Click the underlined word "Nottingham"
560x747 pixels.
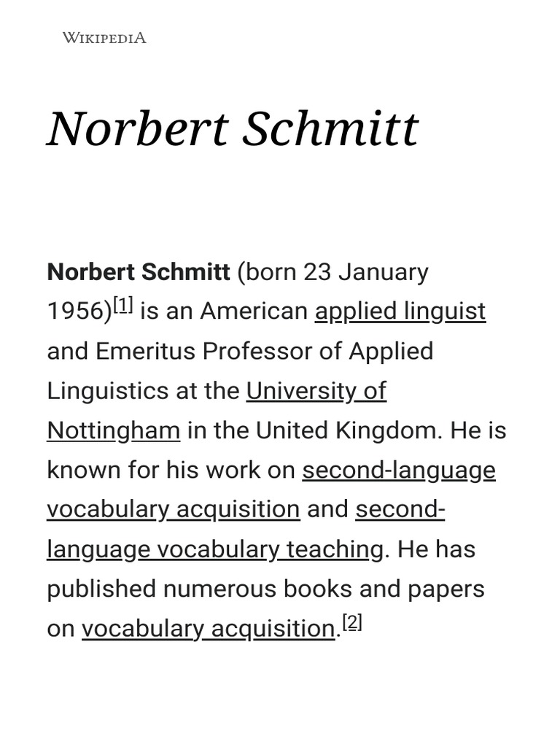point(113,430)
